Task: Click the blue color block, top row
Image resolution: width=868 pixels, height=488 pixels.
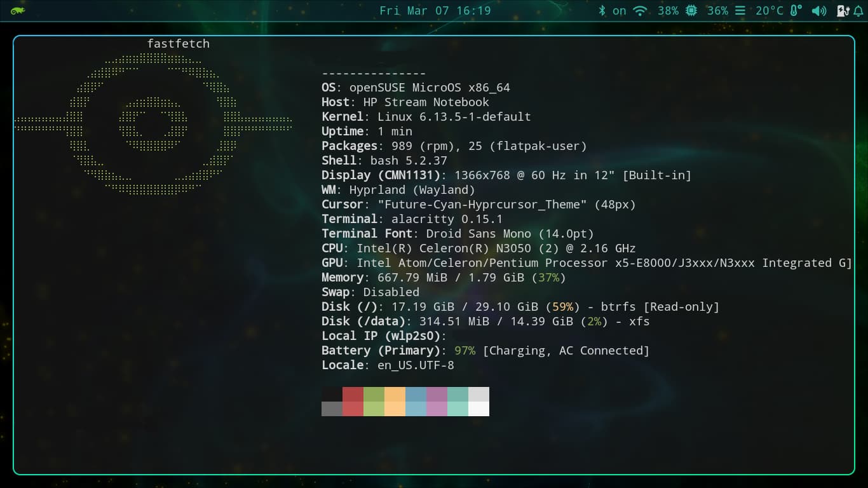Action: pyautogui.click(x=416, y=394)
